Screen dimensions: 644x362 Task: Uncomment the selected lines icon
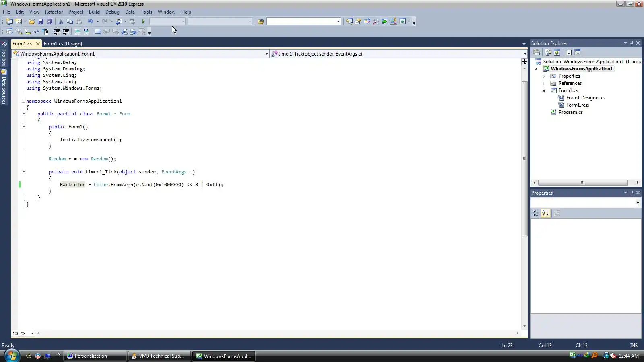(86, 31)
